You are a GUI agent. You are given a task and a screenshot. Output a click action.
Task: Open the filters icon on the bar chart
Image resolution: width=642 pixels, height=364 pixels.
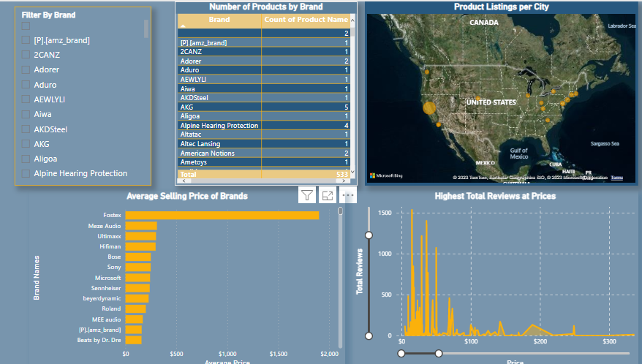pos(307,194)
